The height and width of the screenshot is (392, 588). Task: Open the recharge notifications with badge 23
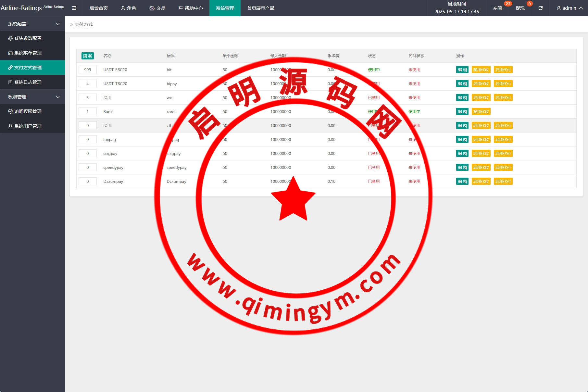pyautogui.click(x=497, y=8)
